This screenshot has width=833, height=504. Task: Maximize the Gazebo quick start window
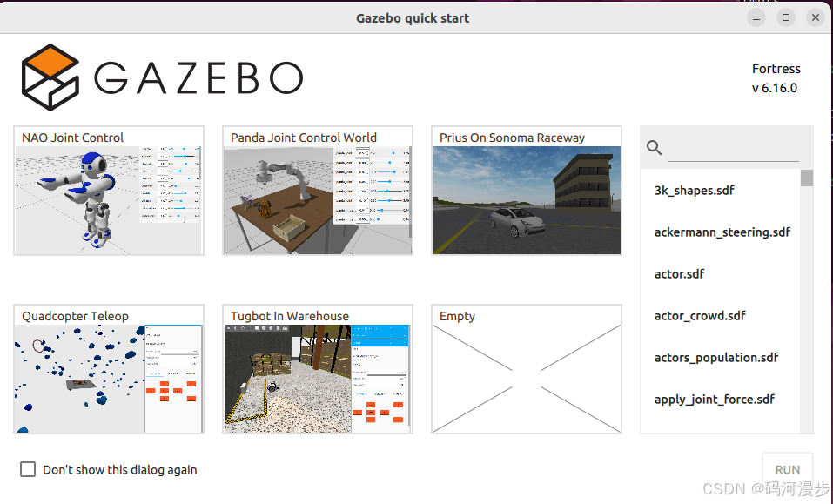786,17
